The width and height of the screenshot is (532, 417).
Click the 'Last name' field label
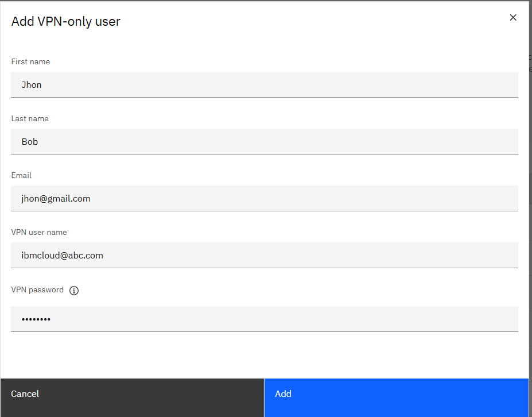(30, 118)
